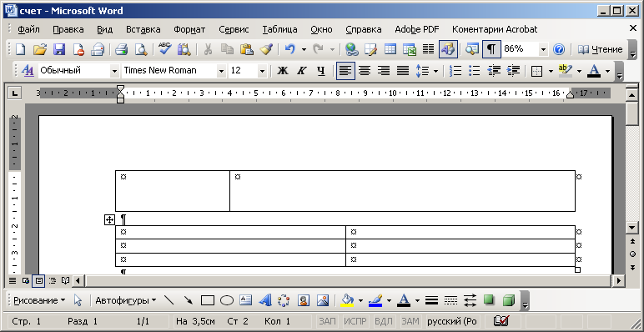Draw a line shape

169,301
